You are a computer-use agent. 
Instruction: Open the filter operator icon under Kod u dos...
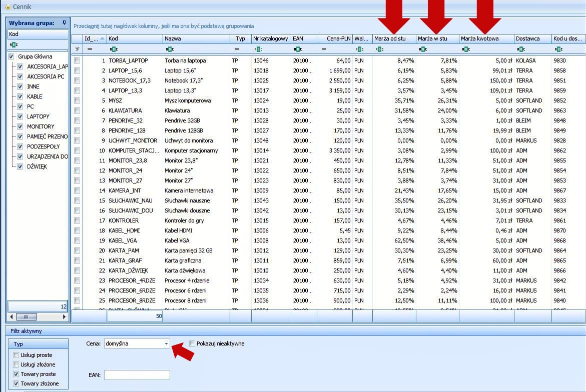[x=558, y=49]
